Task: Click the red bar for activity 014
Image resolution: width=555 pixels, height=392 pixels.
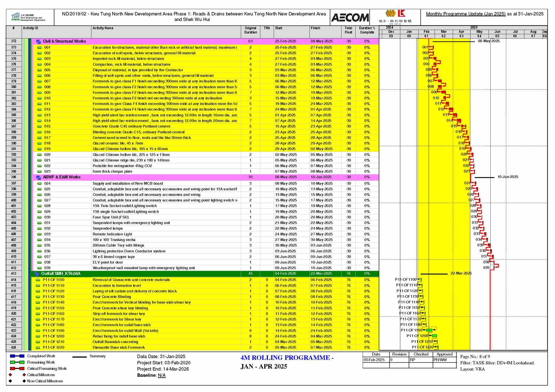Action: [x=459, y=121]
